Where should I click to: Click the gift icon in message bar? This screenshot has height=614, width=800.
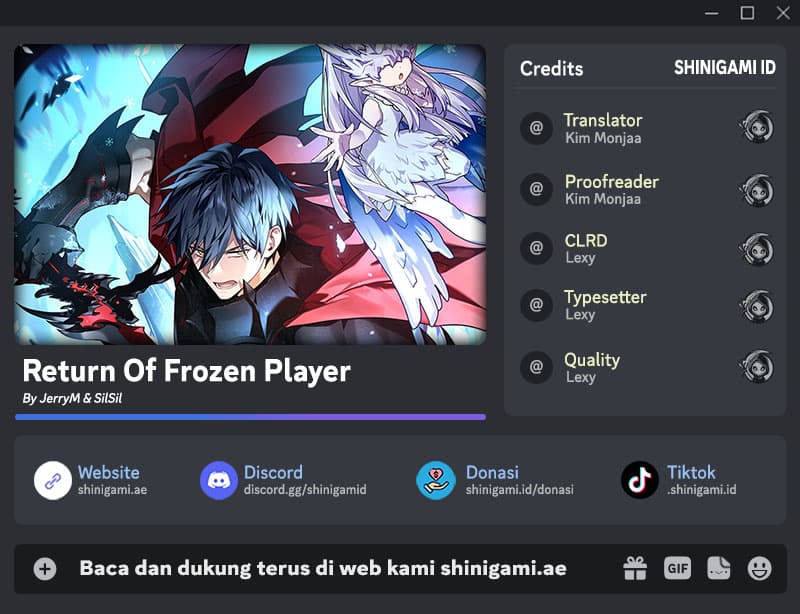635,569
